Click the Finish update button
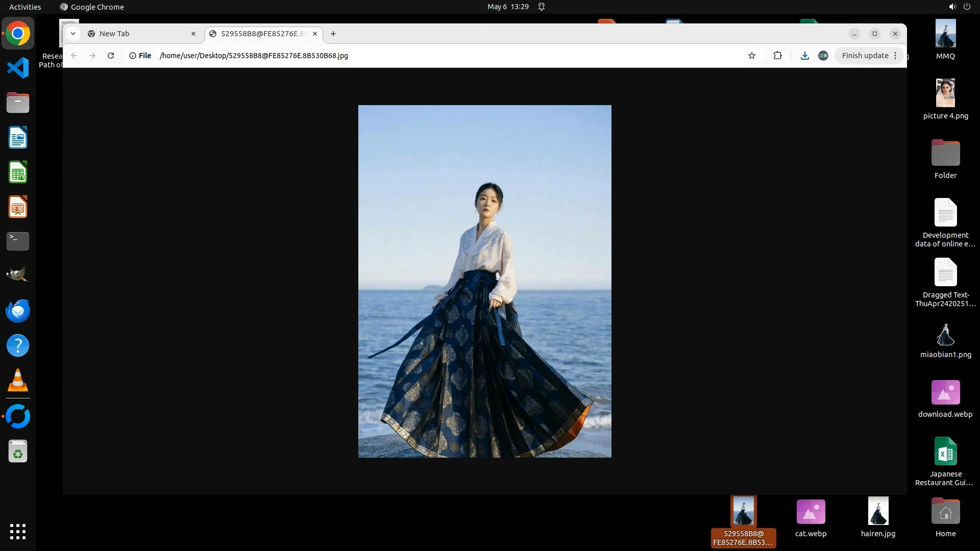Screen dimensions: 980x551 click(x=865, y=56)
